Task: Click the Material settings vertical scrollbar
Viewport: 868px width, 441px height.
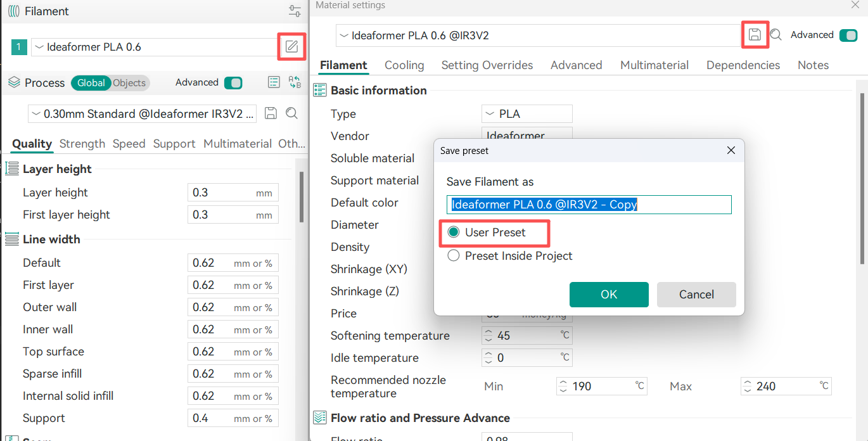Action: 862,178
